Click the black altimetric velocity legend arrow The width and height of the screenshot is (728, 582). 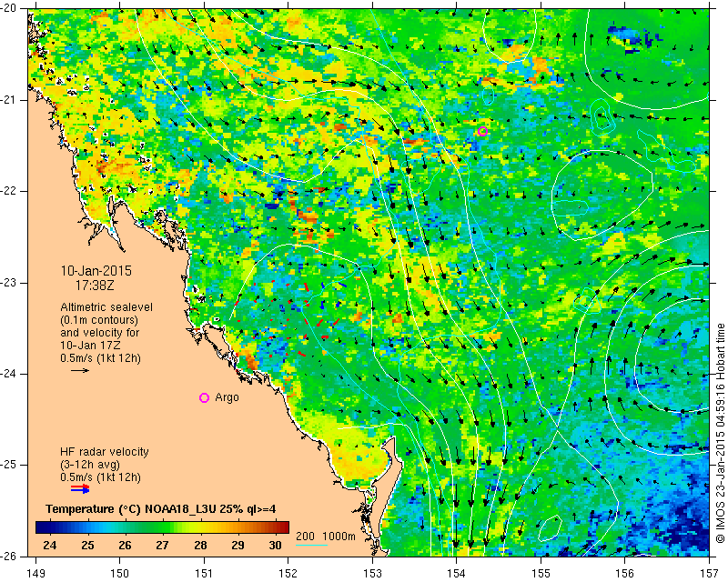tap(80, 370)
